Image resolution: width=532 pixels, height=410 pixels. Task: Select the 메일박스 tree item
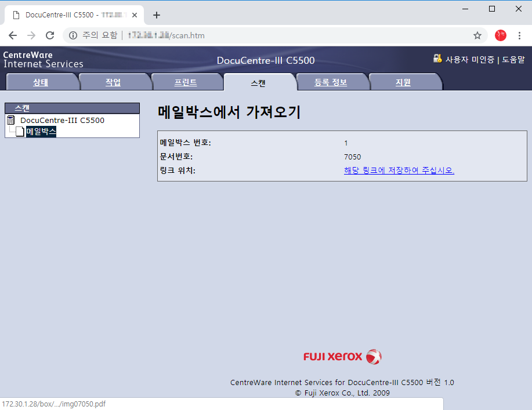[41, 131]
